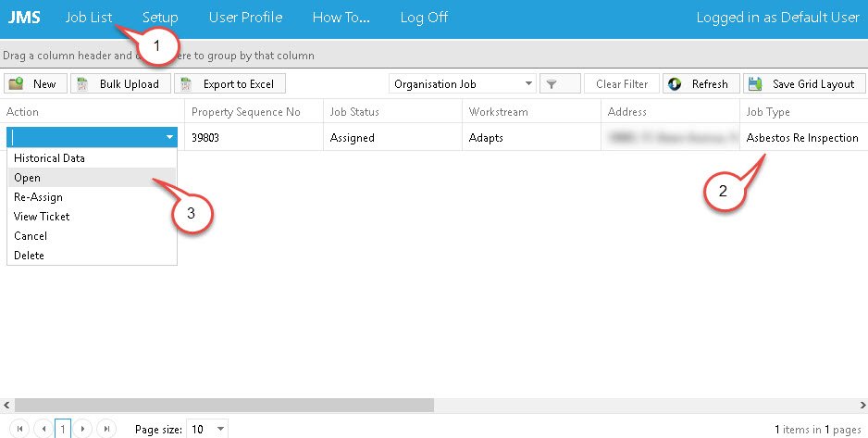Click the Asbestos Re Inspection cell

coord(802,137)
